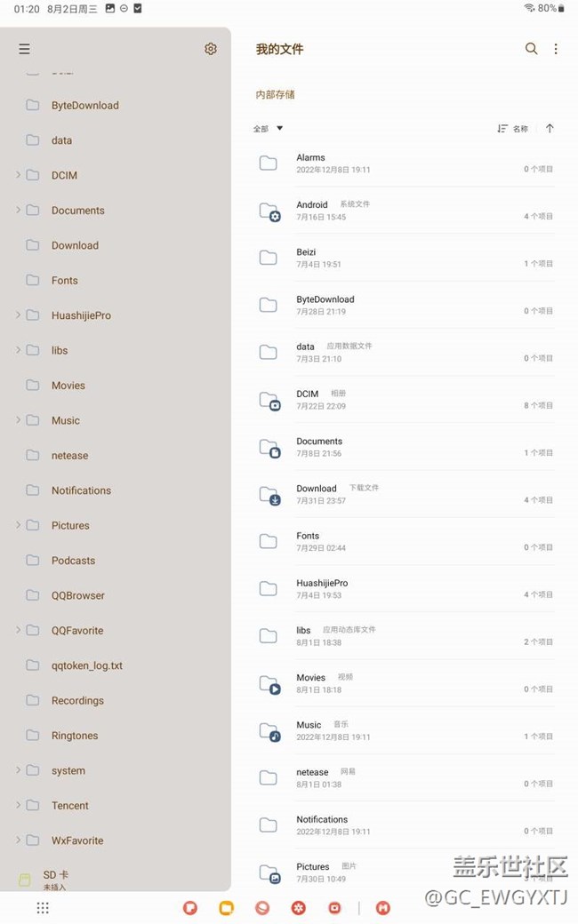Select ByteDownload in the sidebar tree
Viewport: 578px width, 924px height.
pos(84,105)
